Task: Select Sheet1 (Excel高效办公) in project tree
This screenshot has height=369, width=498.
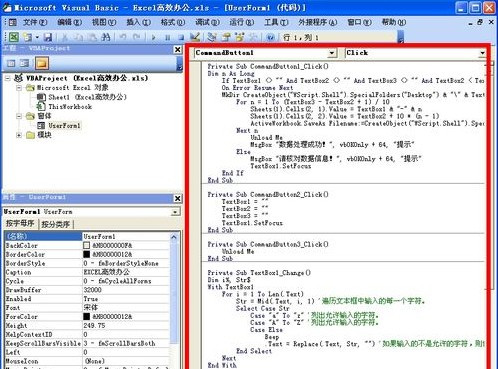Action: pyautogui.click(x=87, y=97)
